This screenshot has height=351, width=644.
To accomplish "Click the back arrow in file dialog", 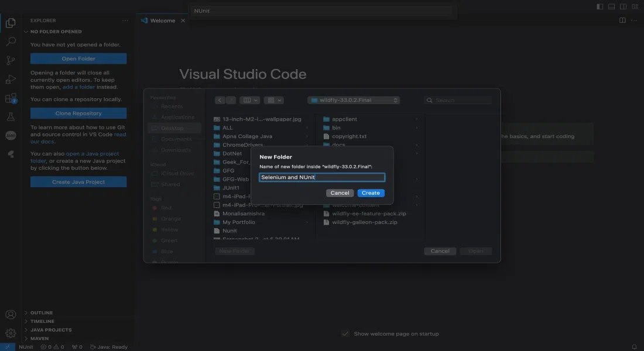I will tap(220, 100).
